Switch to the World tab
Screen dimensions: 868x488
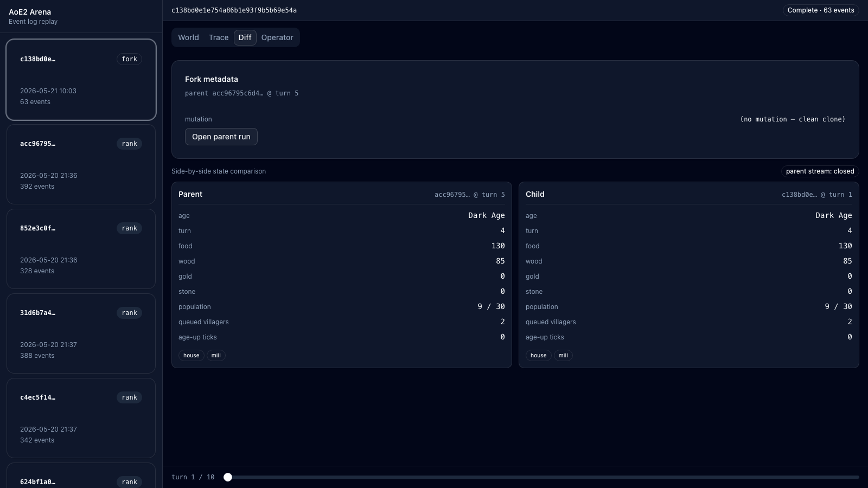[188, 37]
